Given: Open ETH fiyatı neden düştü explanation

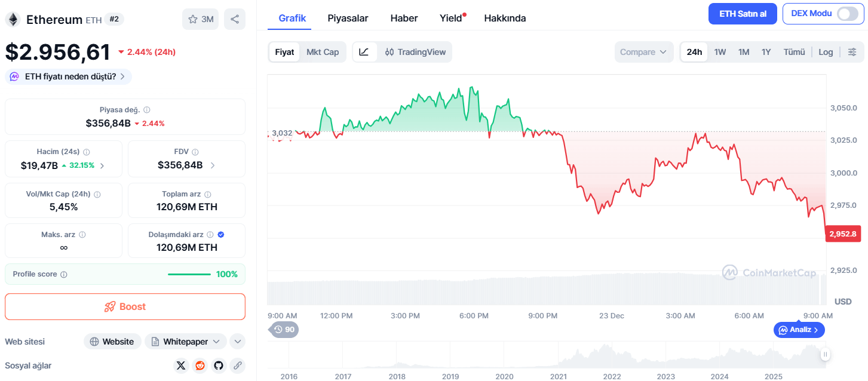Looking at the screenshot, I should click(x=68, y=76).
